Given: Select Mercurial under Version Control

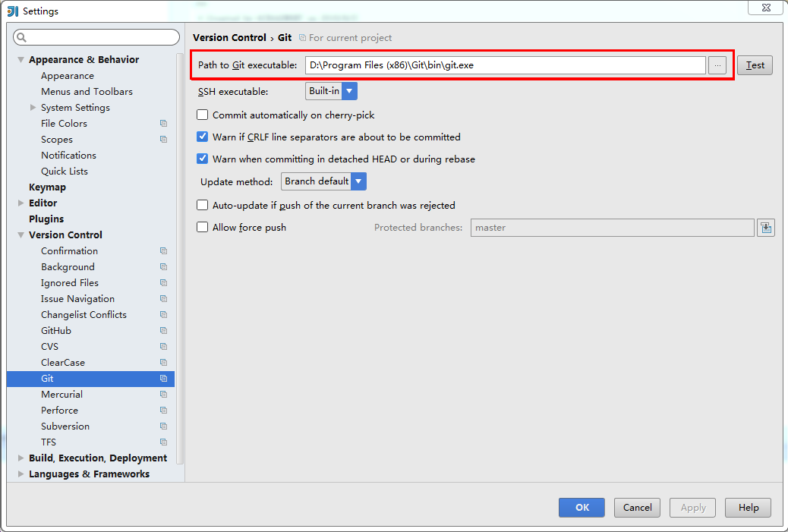Looking at the screenshot, I should click(x=61, y=395).
